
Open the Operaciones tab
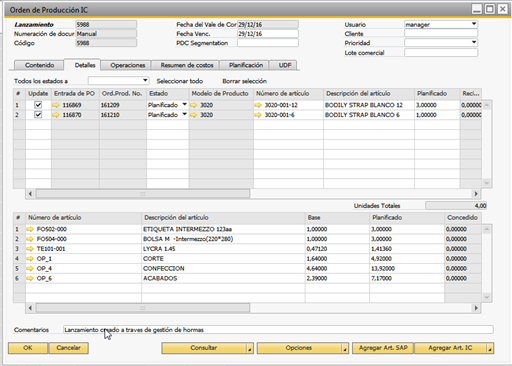click(x=128, y=65)
